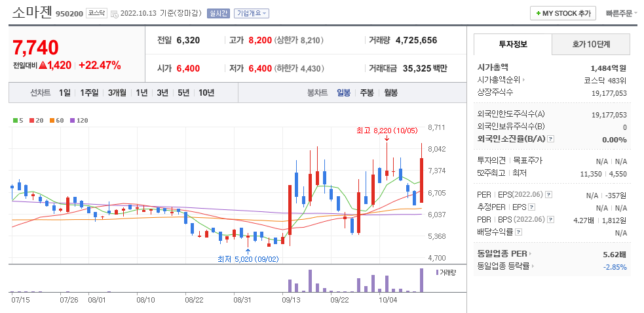Click the 동일업종 등락률 link

pos(504,266)
